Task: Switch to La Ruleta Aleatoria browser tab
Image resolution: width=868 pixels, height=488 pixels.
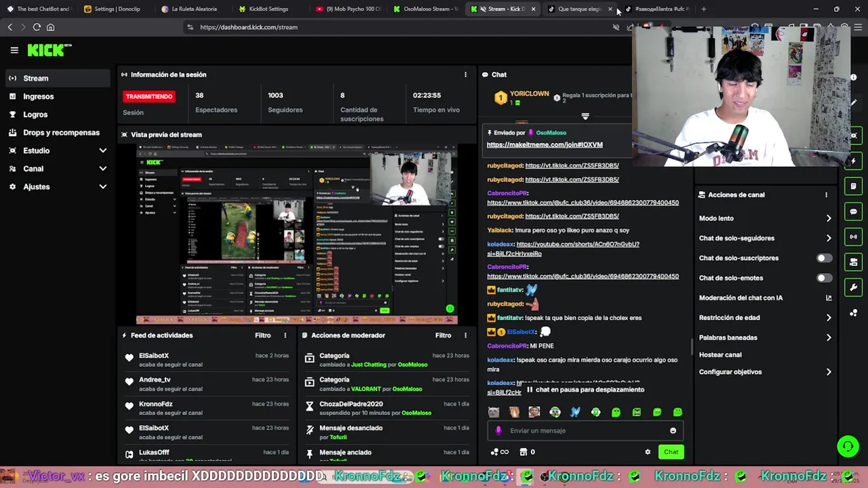Action: tap(194, 9)
